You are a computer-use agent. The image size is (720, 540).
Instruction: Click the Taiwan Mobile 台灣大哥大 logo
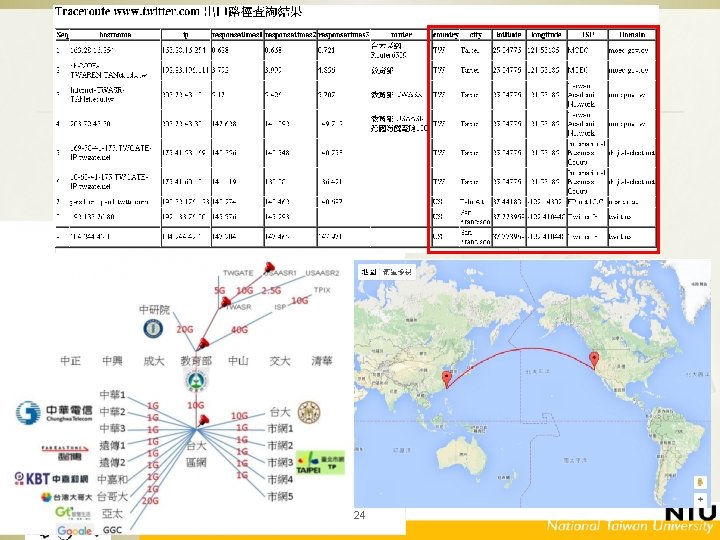(67, 497)
